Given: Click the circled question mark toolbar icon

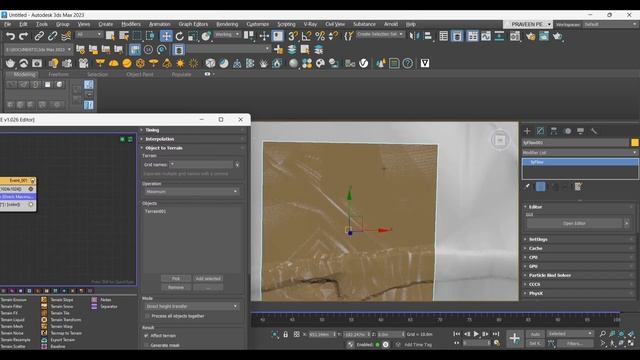Looking at the screenshot, I should pyautogui.click(x=407, y=63).
